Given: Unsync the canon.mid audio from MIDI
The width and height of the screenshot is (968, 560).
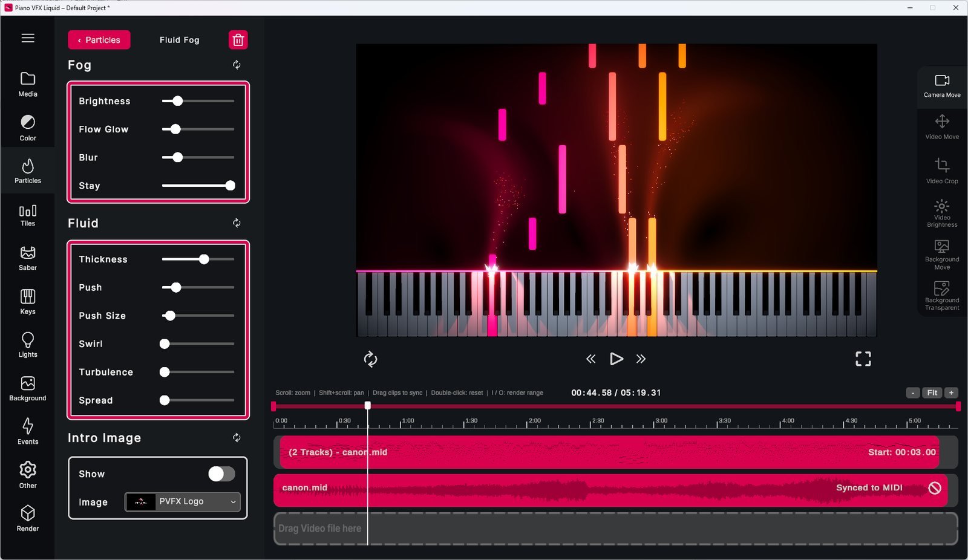Looking at the screenshot, I should [935, 488].
